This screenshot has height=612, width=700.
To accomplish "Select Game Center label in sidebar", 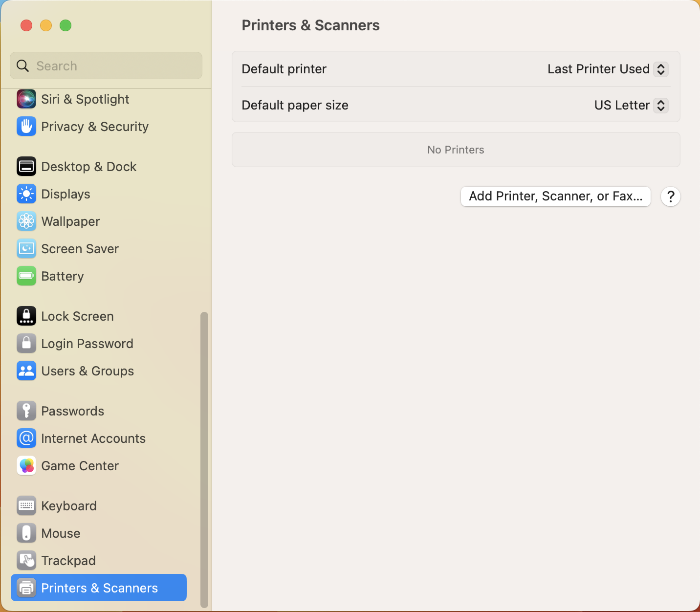I will 80,466.
